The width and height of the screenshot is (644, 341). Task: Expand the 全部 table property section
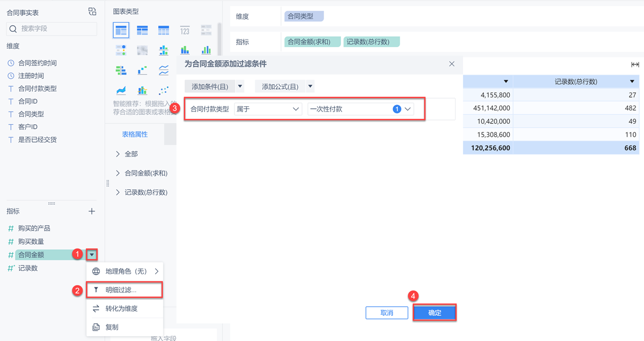[118, 154]
